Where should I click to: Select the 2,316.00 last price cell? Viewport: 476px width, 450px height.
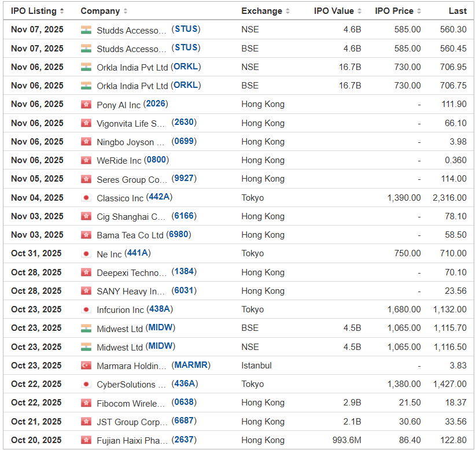pos(449,198)
